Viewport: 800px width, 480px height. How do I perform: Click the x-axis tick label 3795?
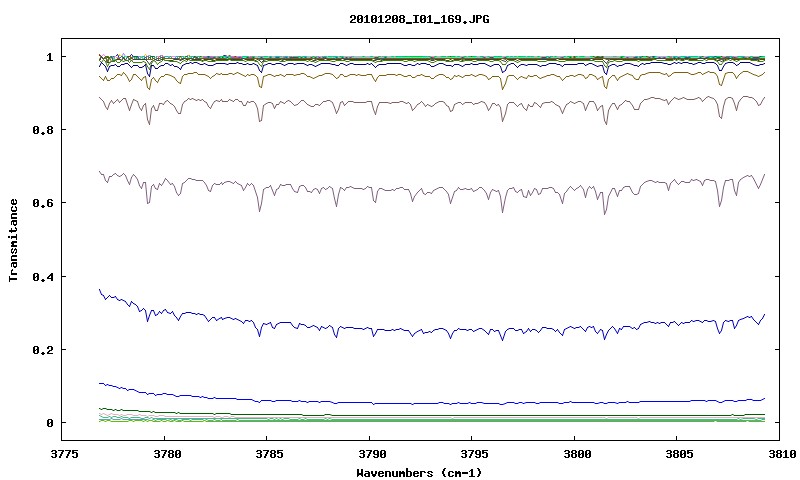tap(474, 454)
